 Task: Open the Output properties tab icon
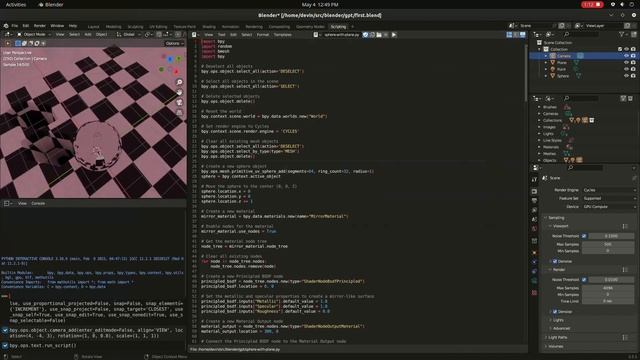coord(534,200)
